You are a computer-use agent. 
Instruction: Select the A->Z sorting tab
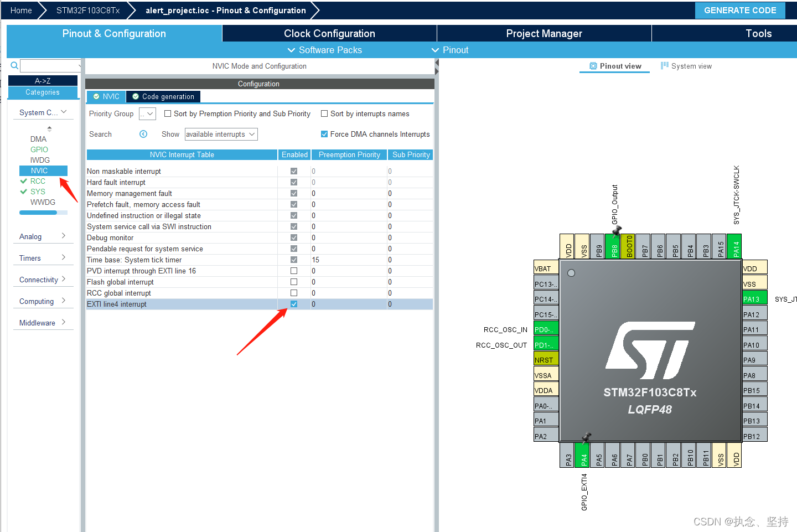[43, 81]
